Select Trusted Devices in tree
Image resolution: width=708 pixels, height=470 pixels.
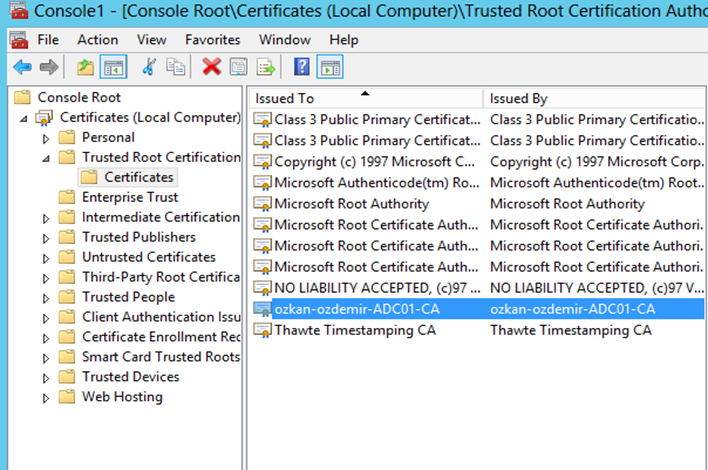[x=130, y=377]
